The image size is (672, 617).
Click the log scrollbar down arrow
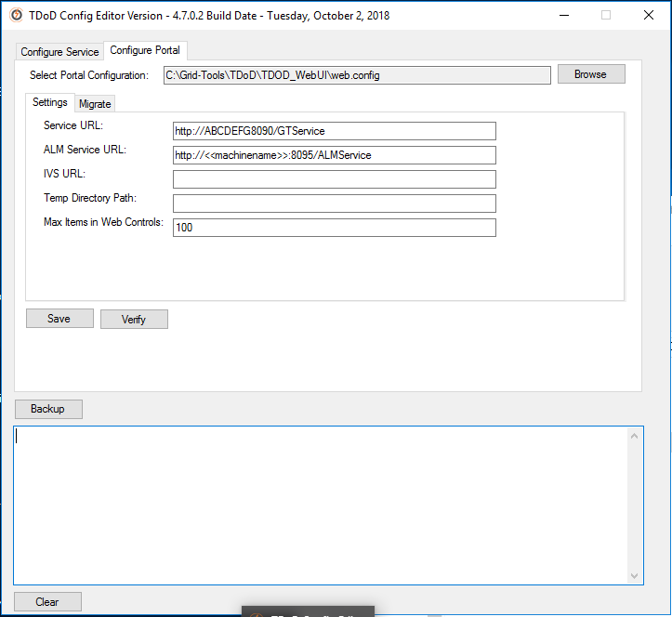(x=636, y=576)
